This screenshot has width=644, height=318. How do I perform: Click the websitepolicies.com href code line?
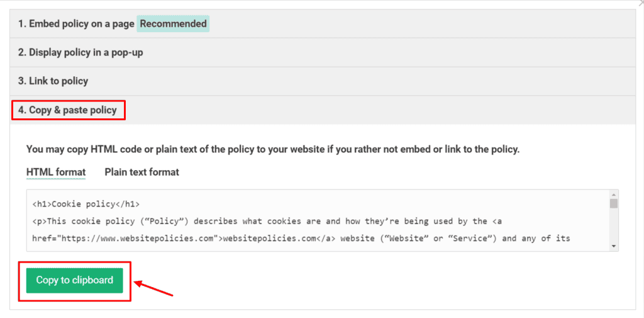[301, 238]
